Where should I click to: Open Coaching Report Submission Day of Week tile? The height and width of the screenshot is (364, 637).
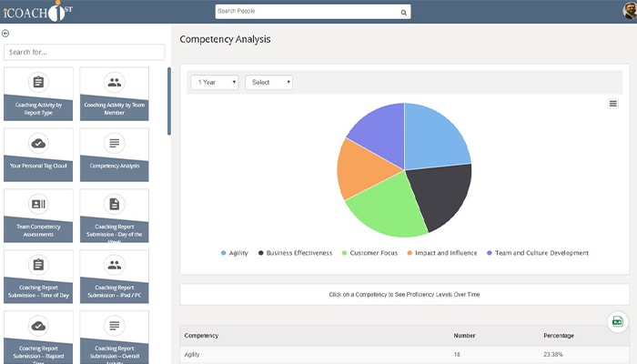115,215
